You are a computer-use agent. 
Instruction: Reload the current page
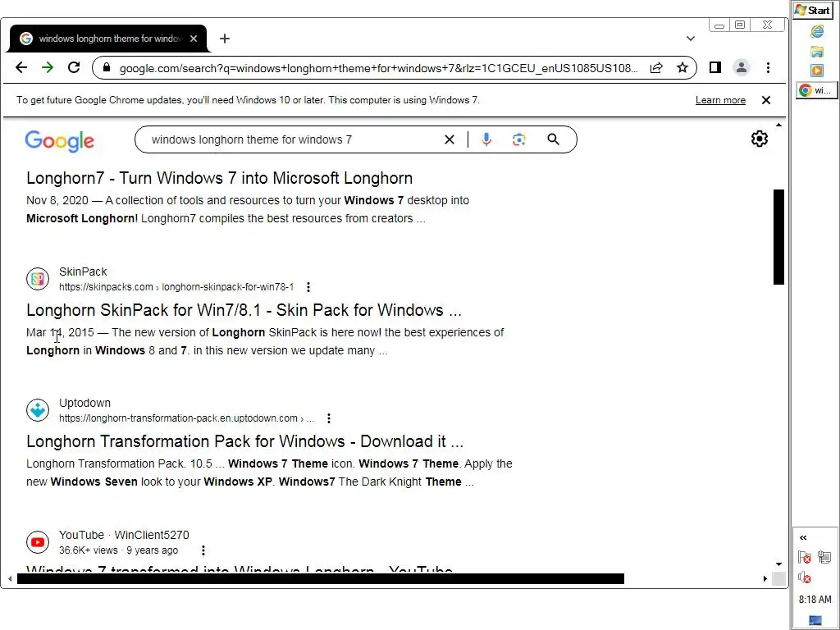pos(74,67)
